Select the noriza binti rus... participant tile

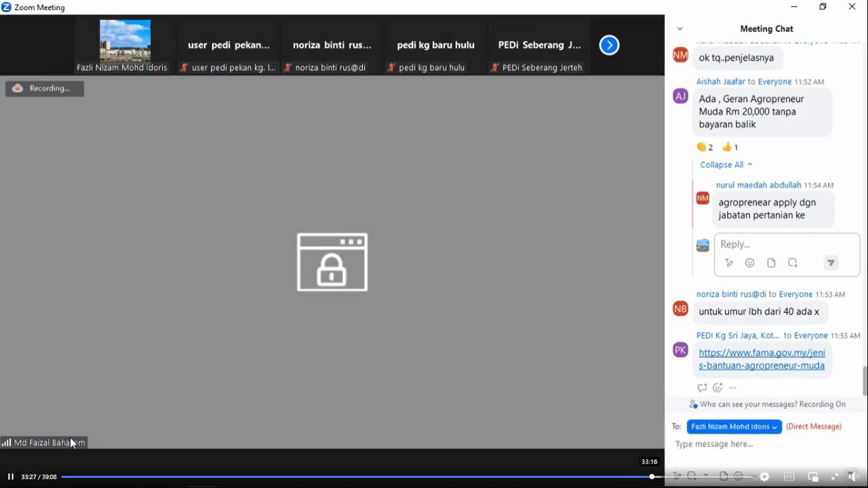(x=332, y=45)
